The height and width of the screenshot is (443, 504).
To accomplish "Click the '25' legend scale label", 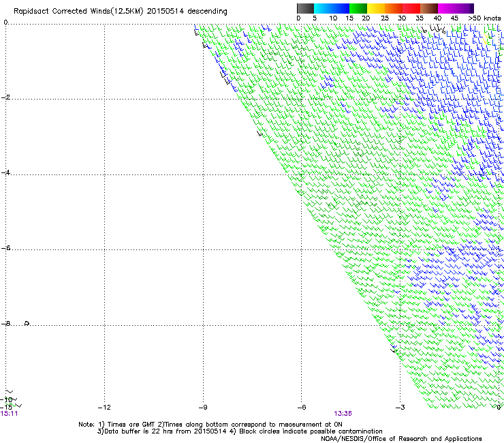I will click(x=385, y=18).
